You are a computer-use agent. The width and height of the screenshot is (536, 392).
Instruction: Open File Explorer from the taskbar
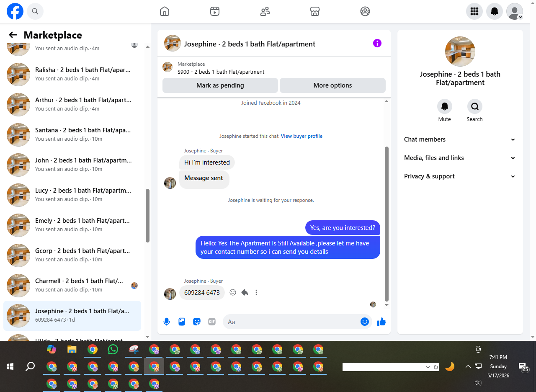point(72,349)
